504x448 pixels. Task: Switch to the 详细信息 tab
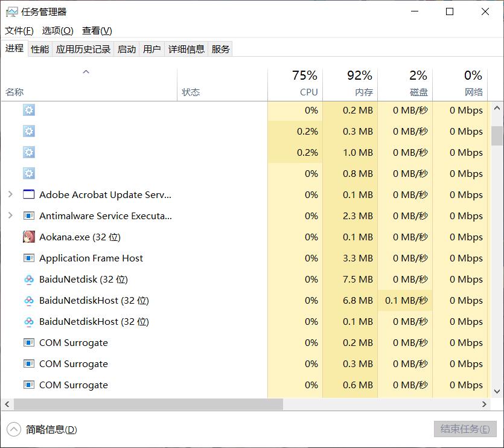[187, 49]
